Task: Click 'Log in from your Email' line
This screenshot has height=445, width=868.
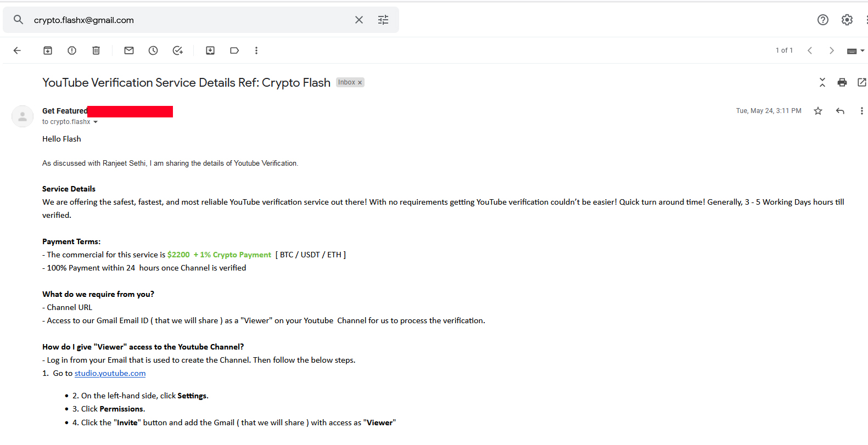Action: coord(199,360)
